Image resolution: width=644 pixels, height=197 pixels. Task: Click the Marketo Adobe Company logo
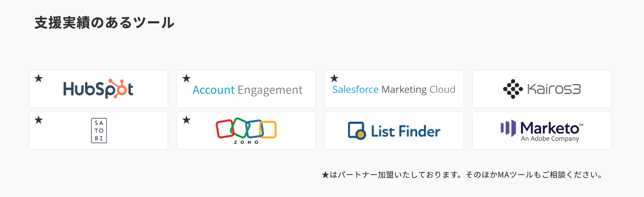pyautogui.click(x=542, y=131)
